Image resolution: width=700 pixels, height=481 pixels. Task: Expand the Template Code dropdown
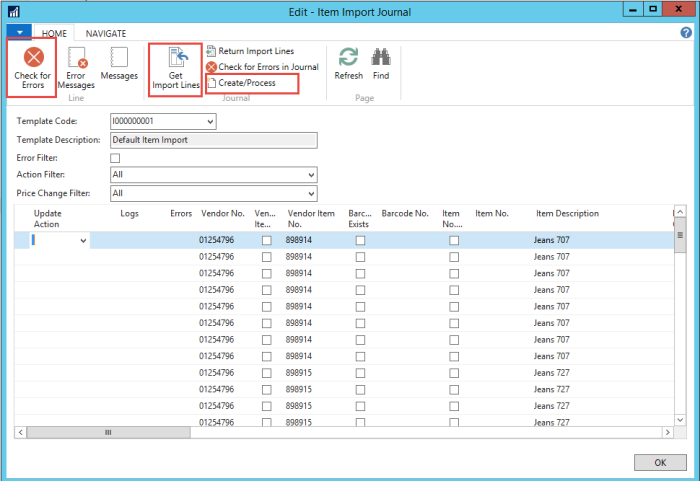tap(210, 122)
